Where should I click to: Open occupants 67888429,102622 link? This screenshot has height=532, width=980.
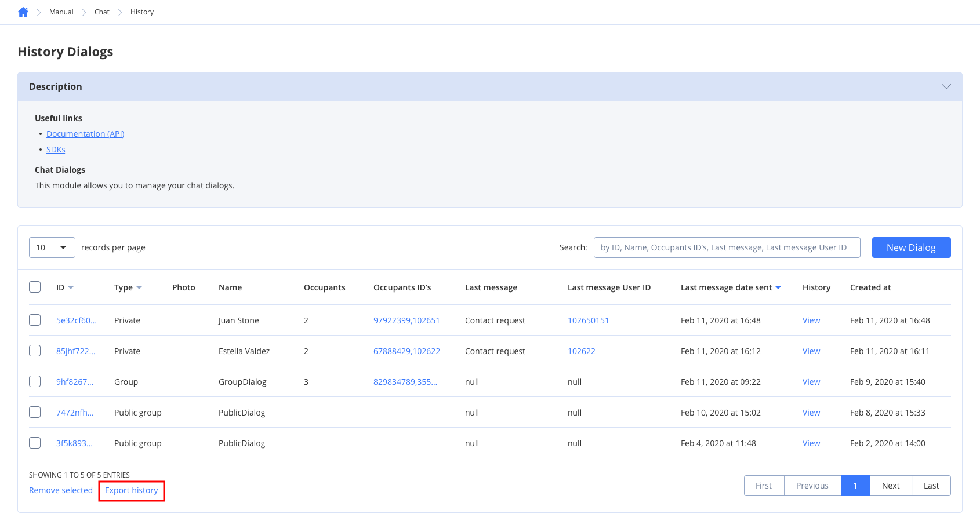click(x=406, y=351)
